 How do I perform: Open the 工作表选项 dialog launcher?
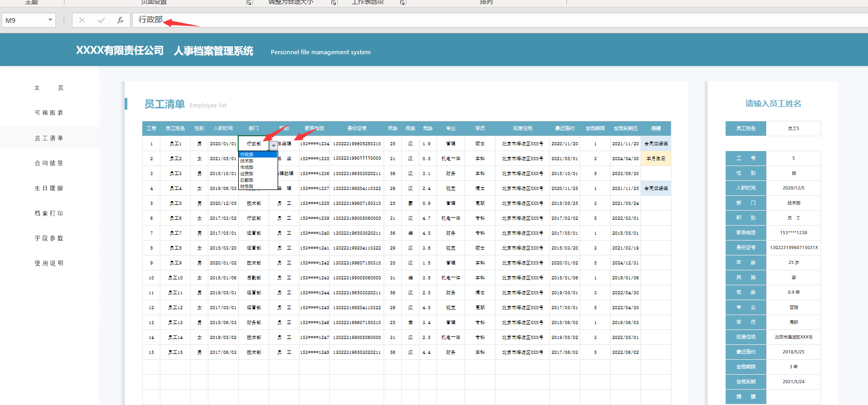(402, 3)
